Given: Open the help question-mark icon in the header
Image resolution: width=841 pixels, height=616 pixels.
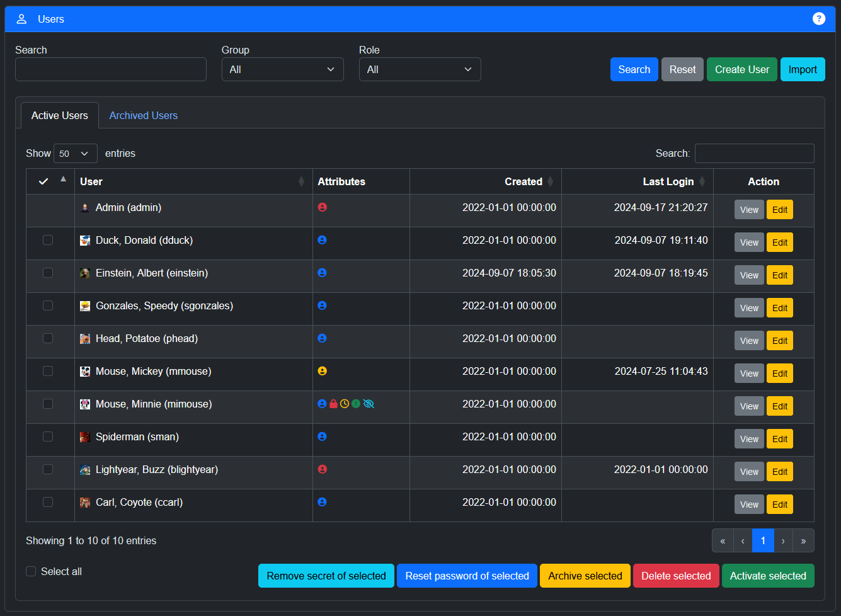Looking at the screenshot, I should click(818, 18).
